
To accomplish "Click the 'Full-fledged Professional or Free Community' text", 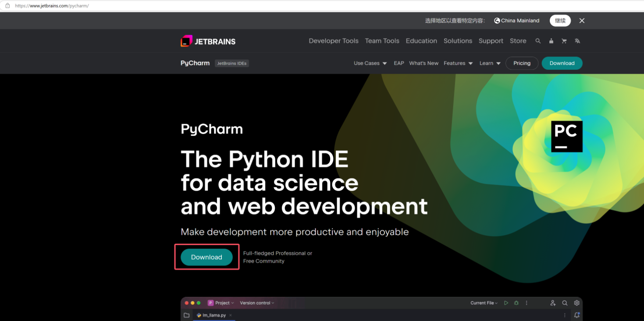I will [x=278, y=257].
